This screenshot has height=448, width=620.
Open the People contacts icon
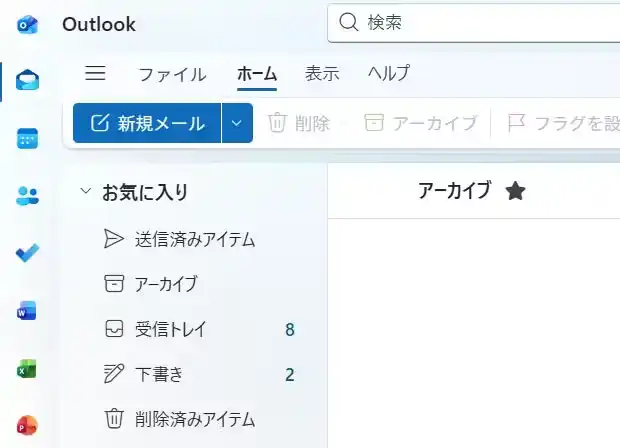click(x=27, y=196)
